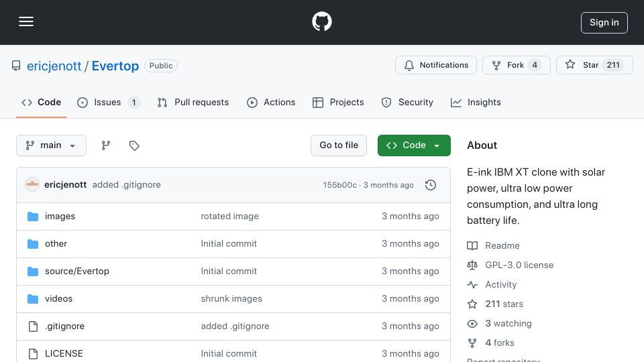
Task: Click the Notifications button
Action: point(436,65)
